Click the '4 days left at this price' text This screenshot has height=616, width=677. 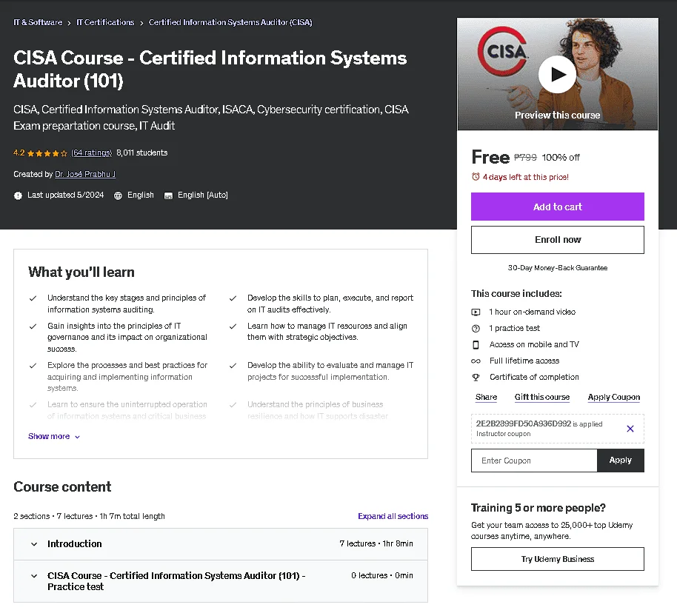(x=525, y=177)
